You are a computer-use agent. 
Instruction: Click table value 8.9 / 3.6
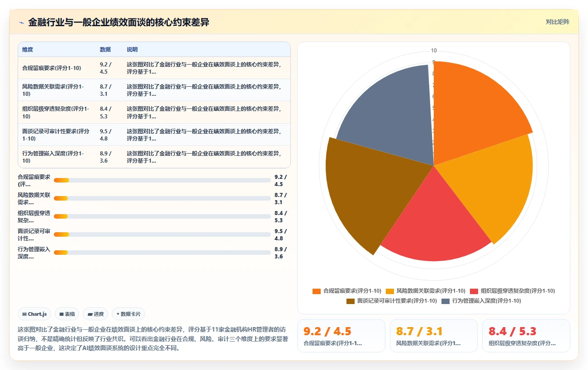tap(106, 157)
